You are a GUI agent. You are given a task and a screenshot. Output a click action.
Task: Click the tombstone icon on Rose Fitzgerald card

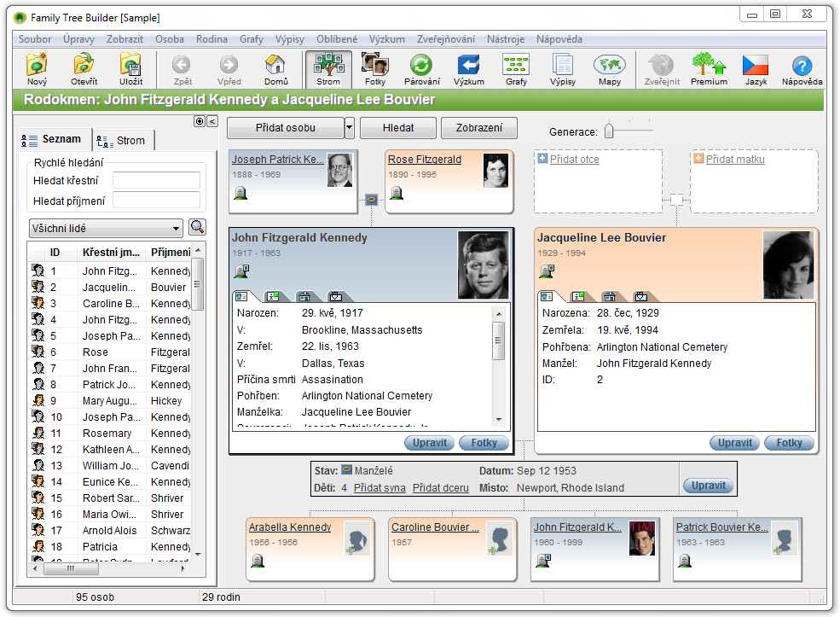pyautogui.click(x=397, y=193)
